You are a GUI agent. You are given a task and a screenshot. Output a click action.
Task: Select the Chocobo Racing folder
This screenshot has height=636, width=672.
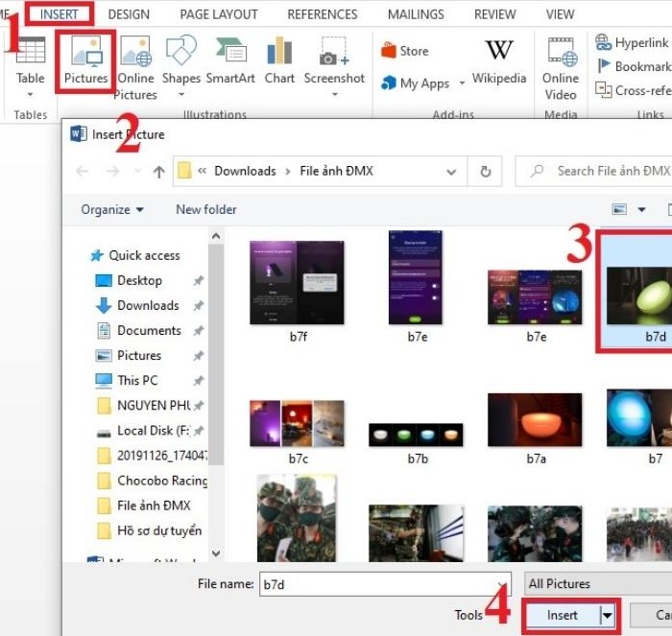tap(153, 481)
